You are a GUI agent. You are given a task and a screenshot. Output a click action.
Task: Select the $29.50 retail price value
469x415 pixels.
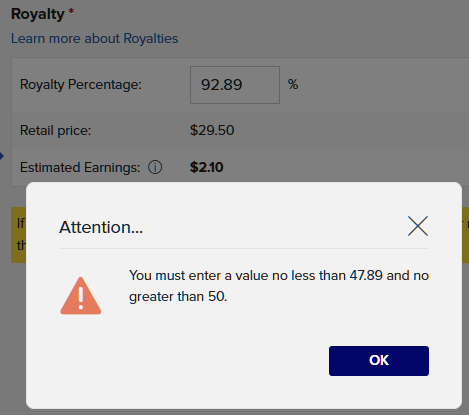[212, 130]
